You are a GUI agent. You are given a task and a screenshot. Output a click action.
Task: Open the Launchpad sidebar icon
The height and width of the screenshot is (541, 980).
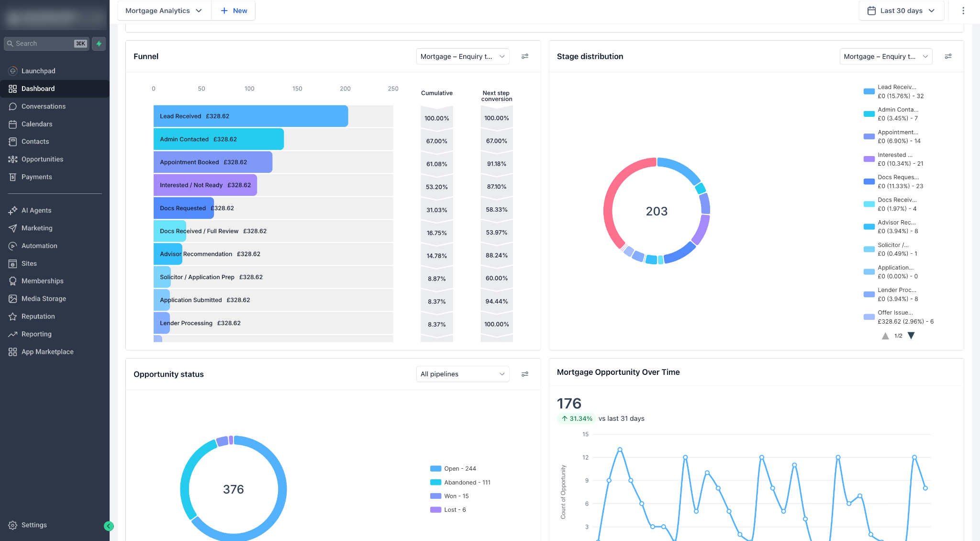pos(13,71)
